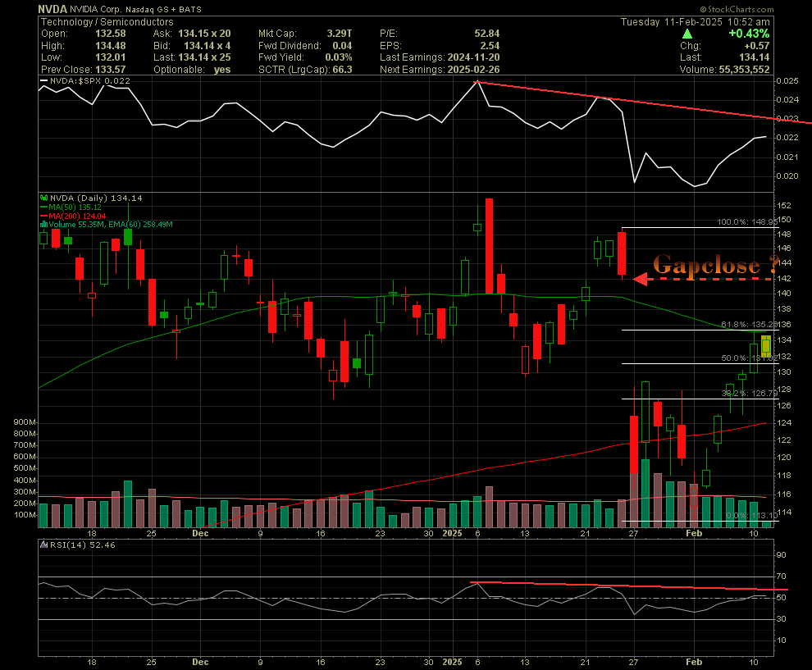Click the Bid quote 134.14 x 4

208,46
